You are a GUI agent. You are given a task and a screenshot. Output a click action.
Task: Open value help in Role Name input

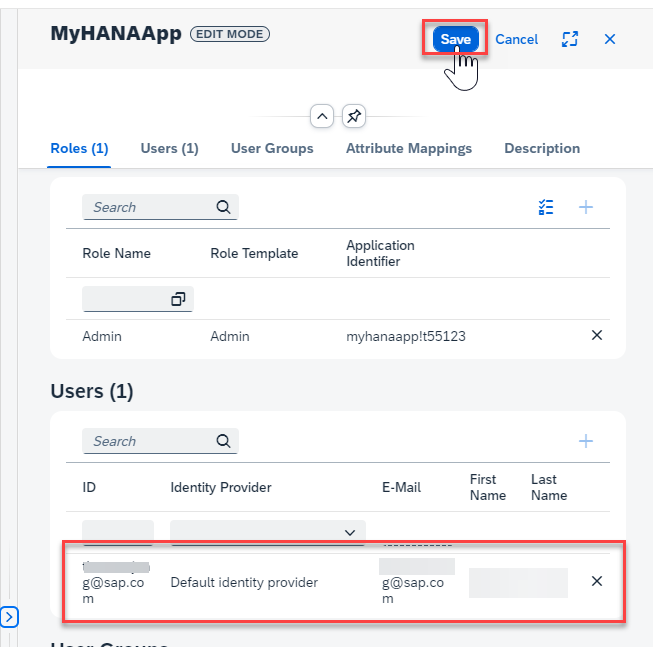coord(178,299)
